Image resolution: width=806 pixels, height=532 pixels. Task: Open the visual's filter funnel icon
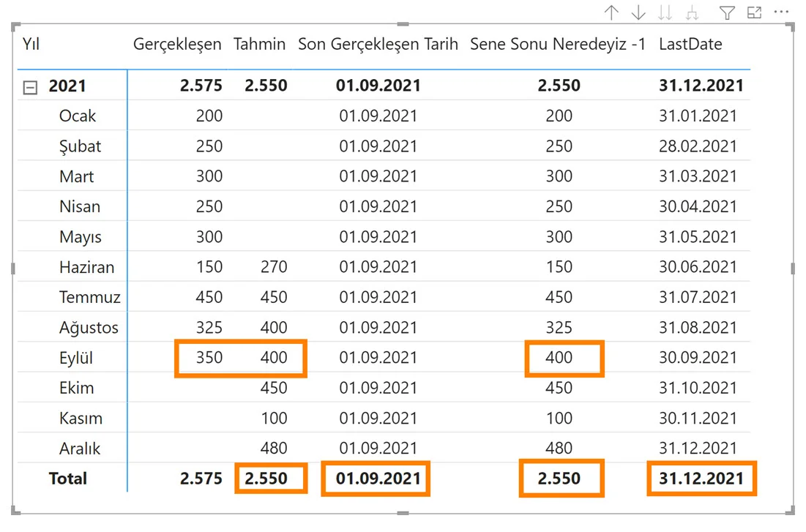point(726,12)
